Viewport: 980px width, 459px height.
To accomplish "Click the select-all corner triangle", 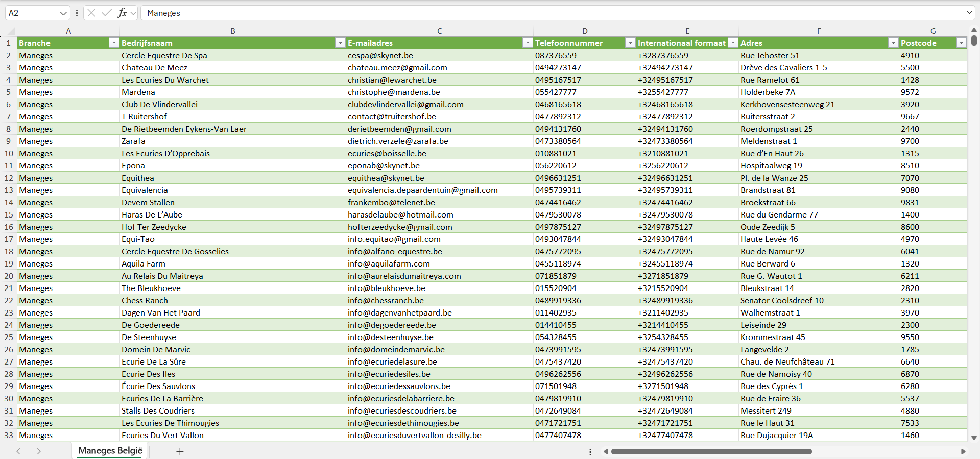I will point(9,31).
